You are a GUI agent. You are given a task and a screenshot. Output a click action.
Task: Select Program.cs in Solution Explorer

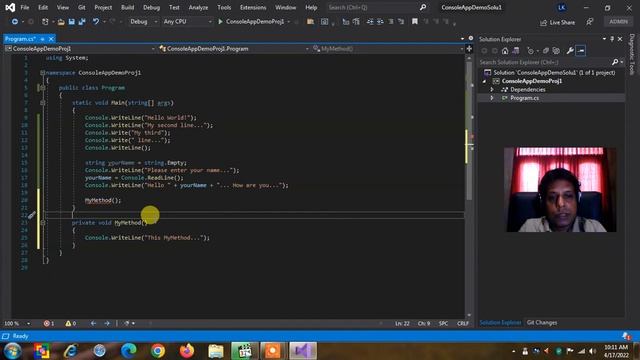click(524, 98)
